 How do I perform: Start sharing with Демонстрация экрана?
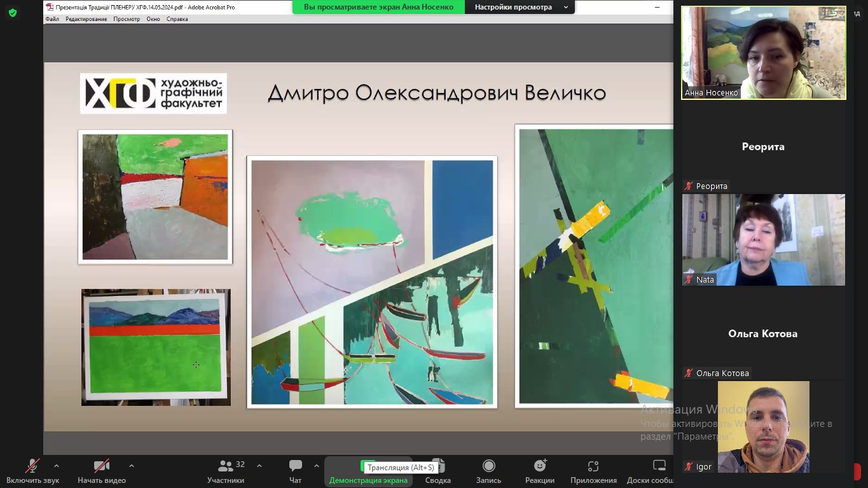coord(368,471)
